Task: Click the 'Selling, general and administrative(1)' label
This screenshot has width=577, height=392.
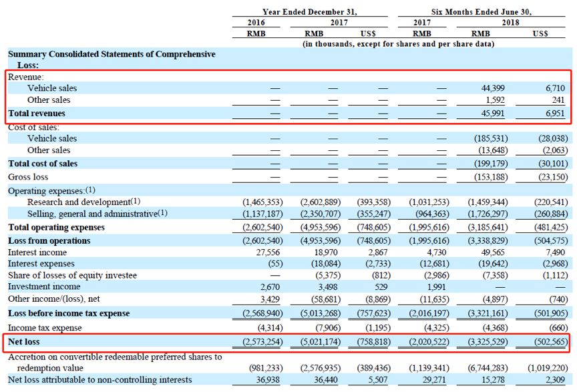Action: [x=97, y=214]
